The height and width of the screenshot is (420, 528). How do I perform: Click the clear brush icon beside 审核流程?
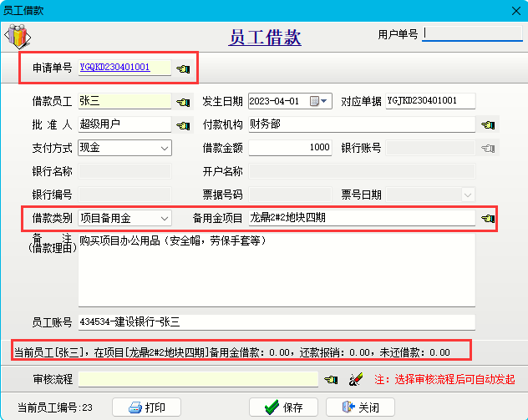coord(354,380)
